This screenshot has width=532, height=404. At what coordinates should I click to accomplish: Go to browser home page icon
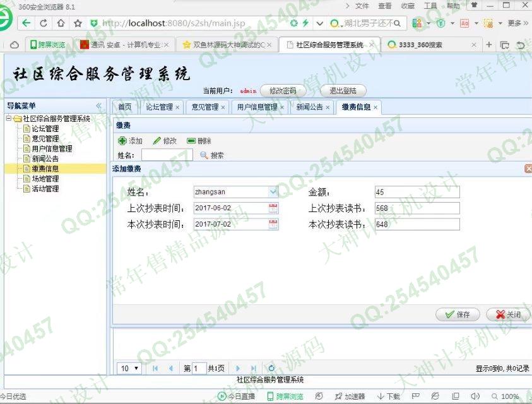(61, 23)
